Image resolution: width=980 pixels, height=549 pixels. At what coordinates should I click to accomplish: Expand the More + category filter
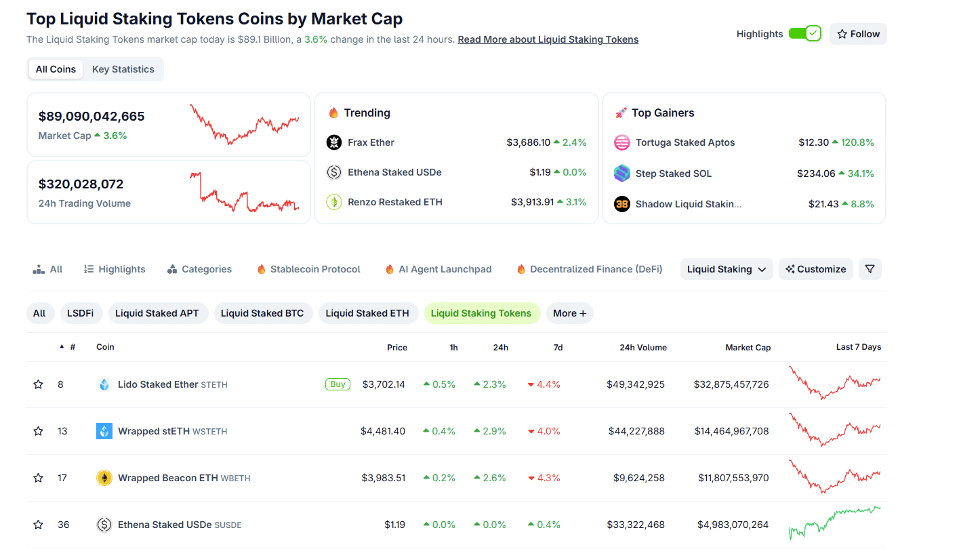[x=570, y=313]
